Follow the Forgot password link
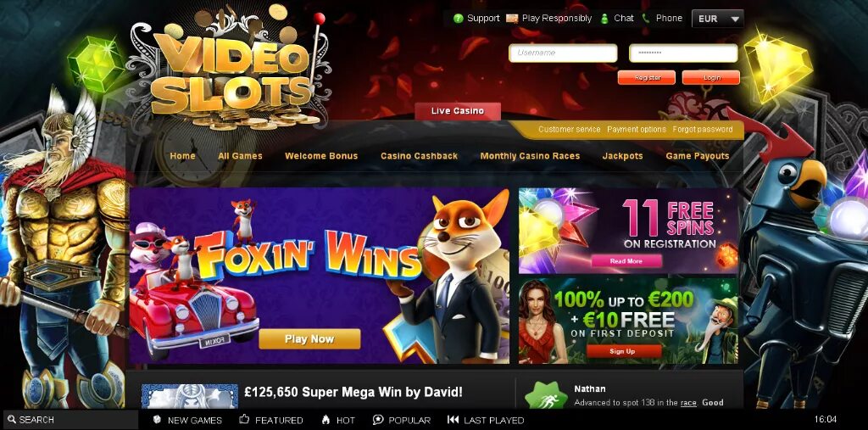Screen dimensions: 868x430 click(703, 129)
